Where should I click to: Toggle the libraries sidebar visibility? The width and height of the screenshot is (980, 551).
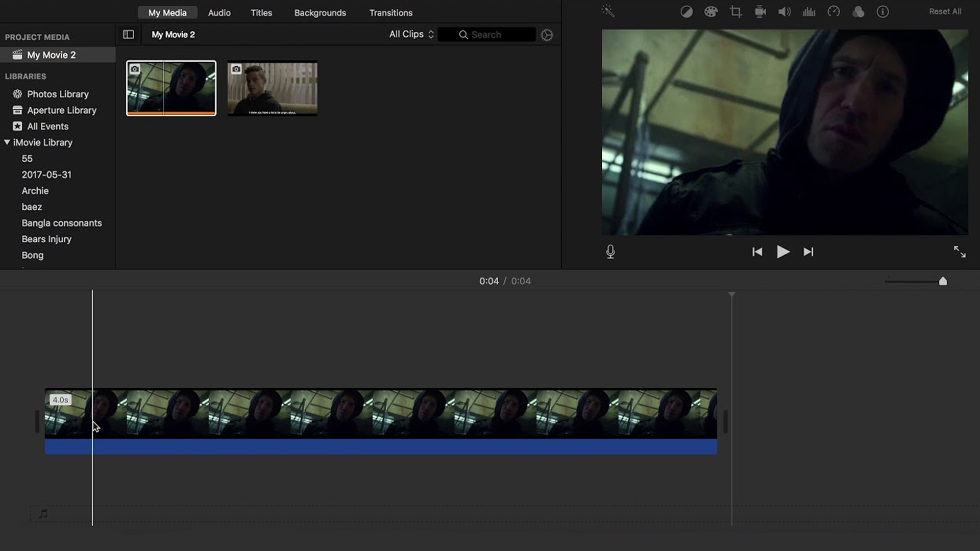point(129,34)
